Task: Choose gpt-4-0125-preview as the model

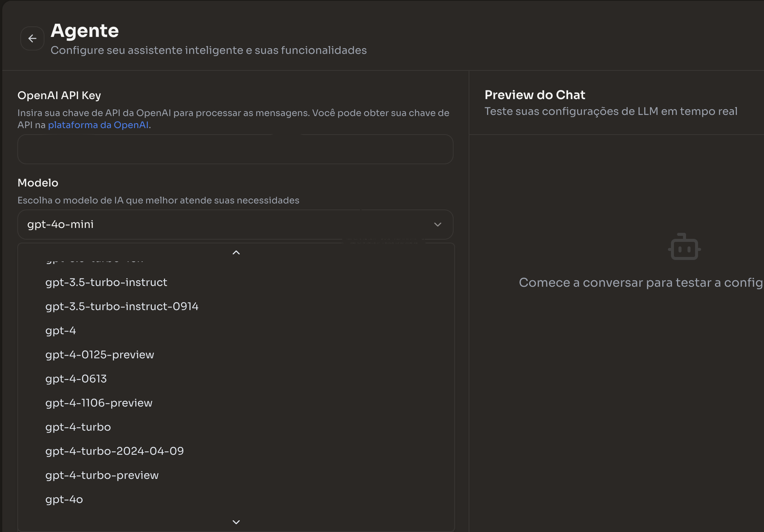Action: click(x=100, y=355)
